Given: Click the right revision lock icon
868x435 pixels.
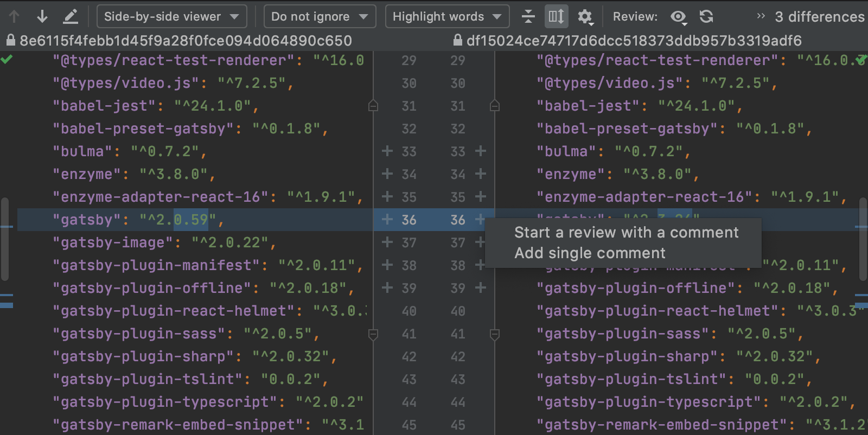Looking at the screenshot, I should coord(457,40).
